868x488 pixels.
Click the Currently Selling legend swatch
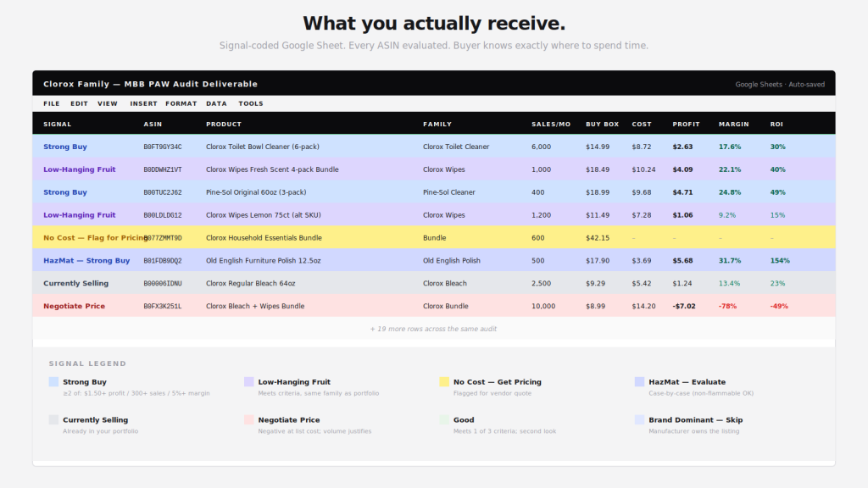tap(53, 420)
